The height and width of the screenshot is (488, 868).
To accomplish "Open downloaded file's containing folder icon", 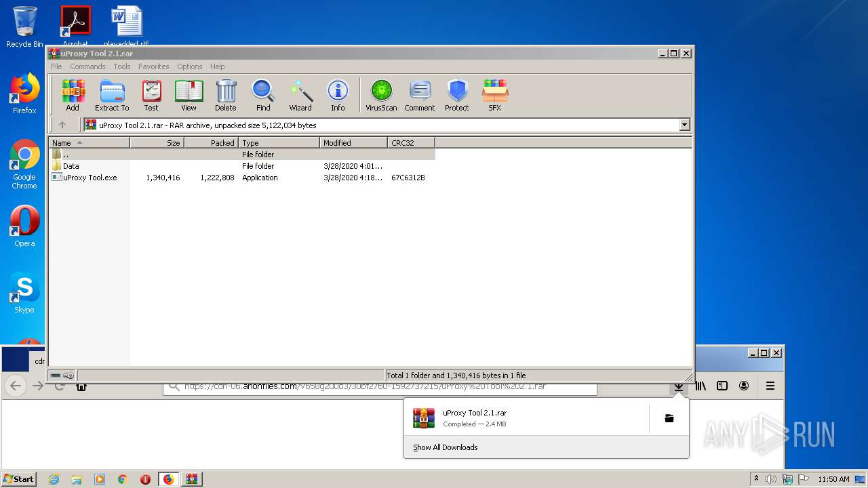I will point(669,418).
